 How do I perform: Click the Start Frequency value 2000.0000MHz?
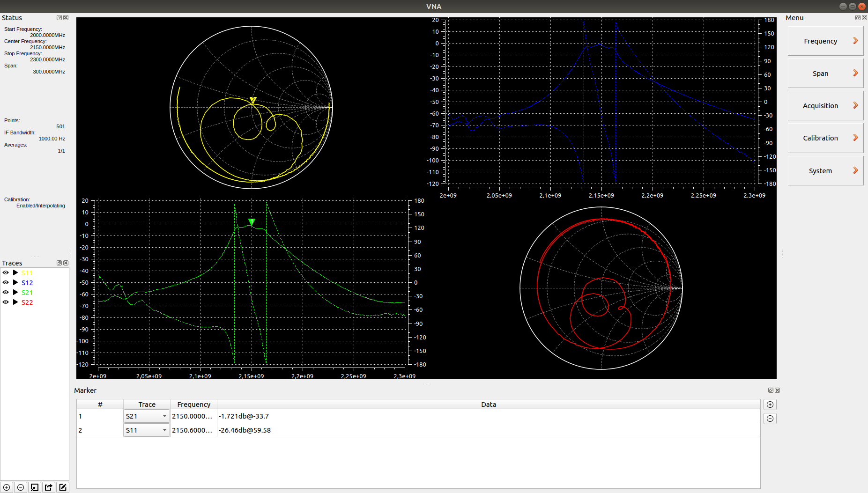pyautogui.click(x=48, y=35)
